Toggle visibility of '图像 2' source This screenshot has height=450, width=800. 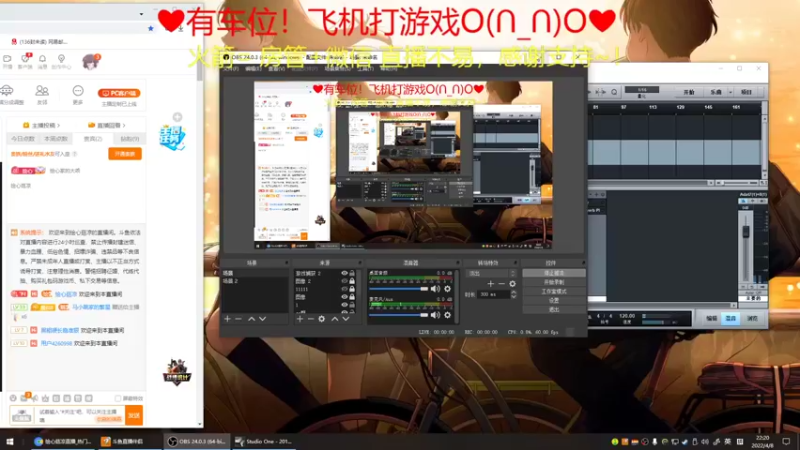[344, 281]
